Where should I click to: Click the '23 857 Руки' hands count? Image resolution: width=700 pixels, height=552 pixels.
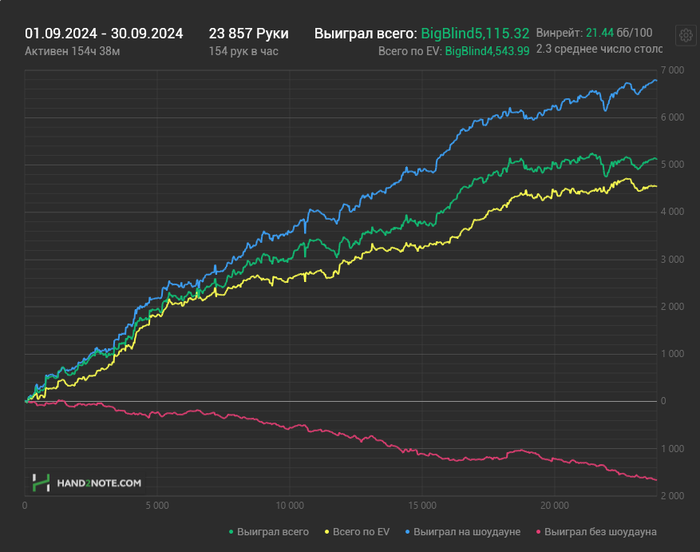249,33
